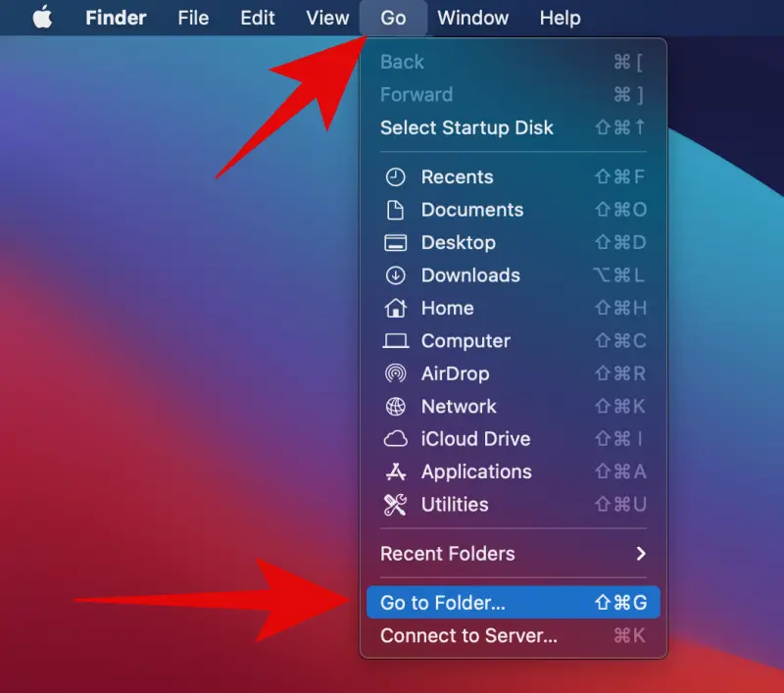Image resolution: width=784 pixels, height=693 pixels.
Task: Select the iCloud Drive label text
Action: [x=475, y=439]
